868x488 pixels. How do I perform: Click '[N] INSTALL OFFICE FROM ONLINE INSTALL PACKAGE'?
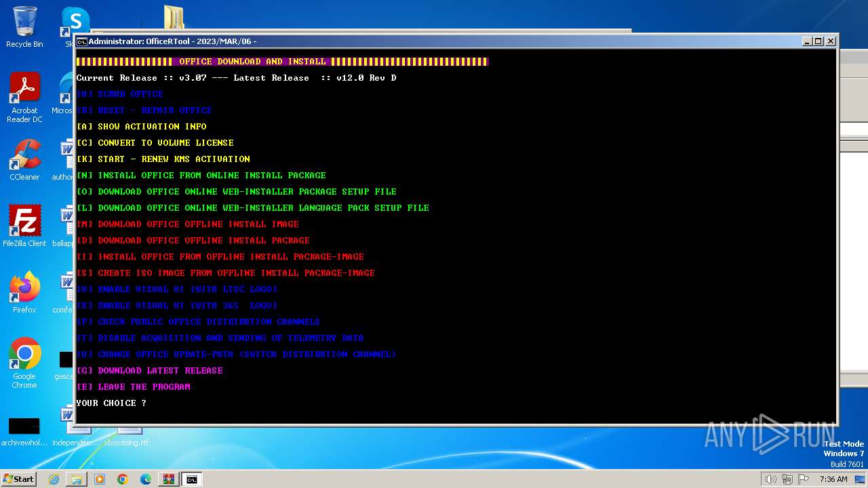[201, 176]
